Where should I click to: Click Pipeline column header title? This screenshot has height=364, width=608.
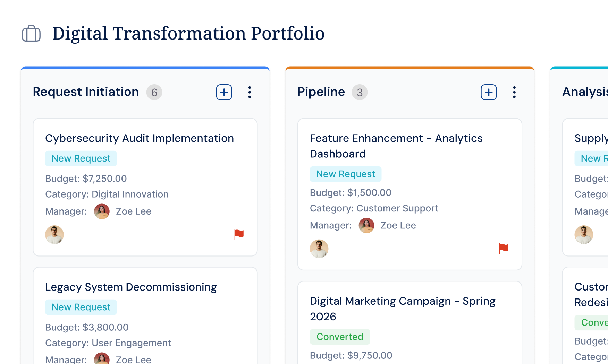point(321,92)
